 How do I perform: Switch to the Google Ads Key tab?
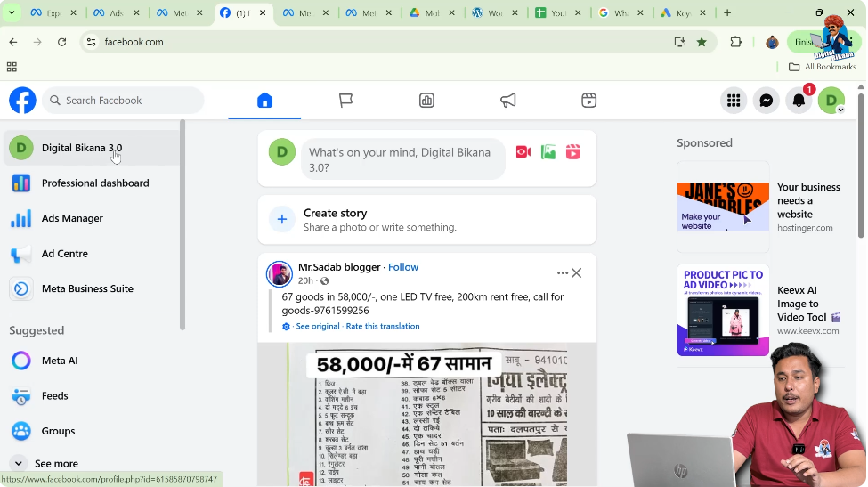[x=685, y=12]
